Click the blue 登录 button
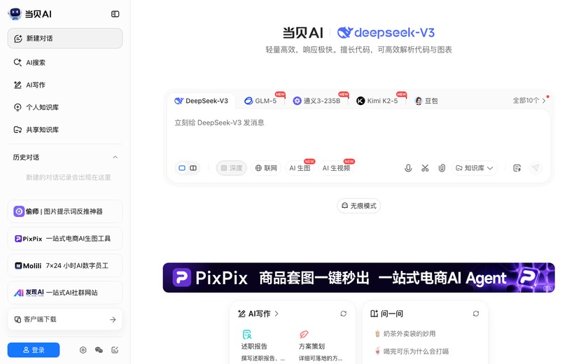Image resolution: width=588 pixels, height=364 pixels. tap(34, 350)
